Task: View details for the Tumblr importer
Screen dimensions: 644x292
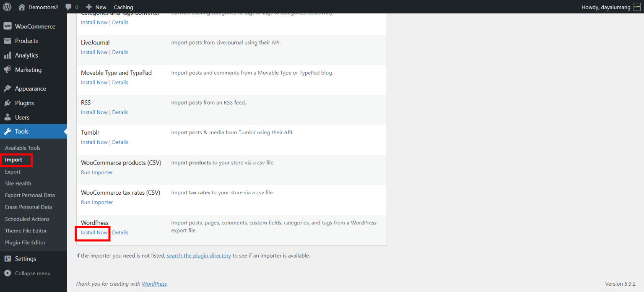Action: (x=120, y=142)
